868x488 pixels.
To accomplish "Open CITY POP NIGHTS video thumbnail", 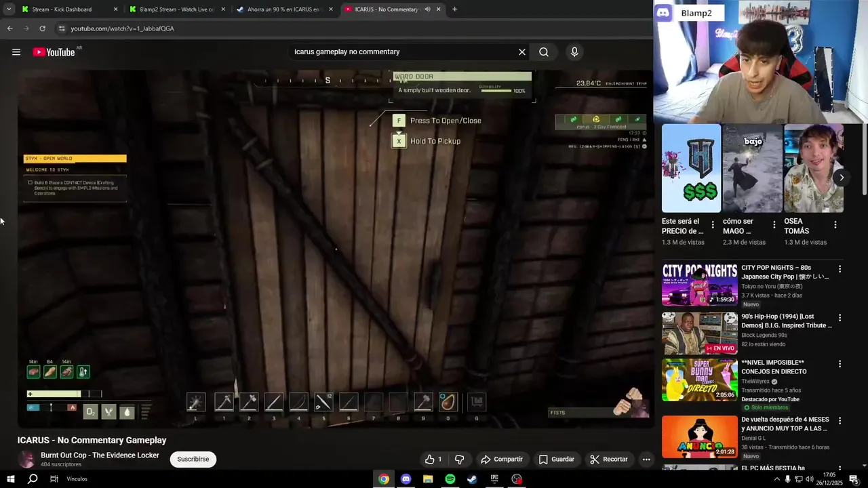I will (699, 285).
